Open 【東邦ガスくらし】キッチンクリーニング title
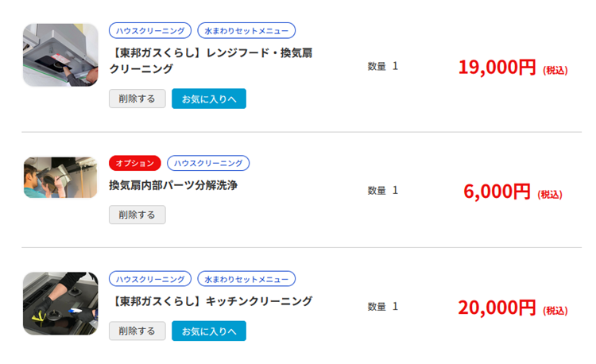 pyautogui.click(x=211, y=301)
